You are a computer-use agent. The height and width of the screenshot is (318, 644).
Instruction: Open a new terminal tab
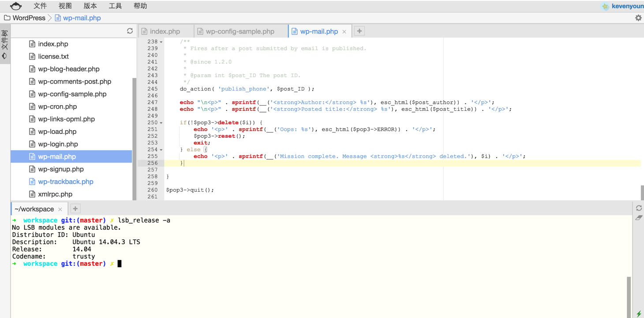[x=75, y=209]
